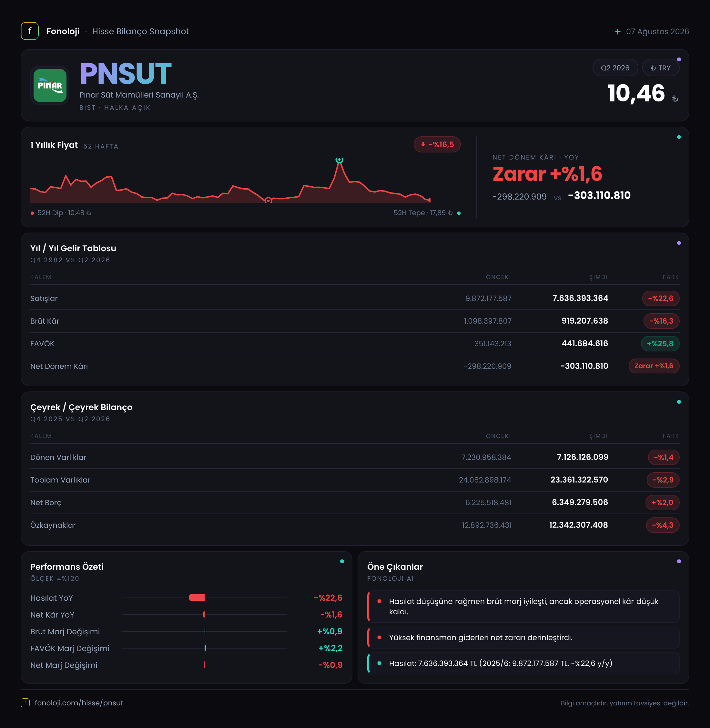
Task: Click the sparkle icon beside the date
Action: [617, 32]
